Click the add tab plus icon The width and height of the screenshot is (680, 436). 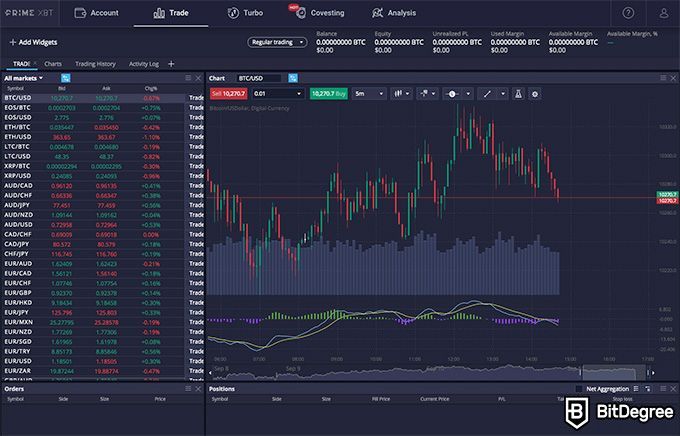[x=171, y=64]
